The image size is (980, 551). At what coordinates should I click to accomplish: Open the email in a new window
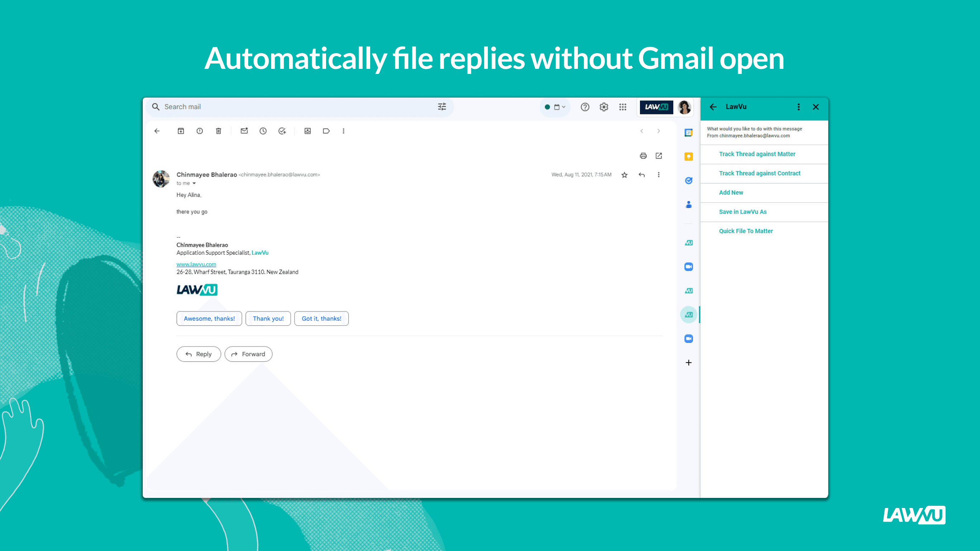pyautogui.click(x=659, y=156)
